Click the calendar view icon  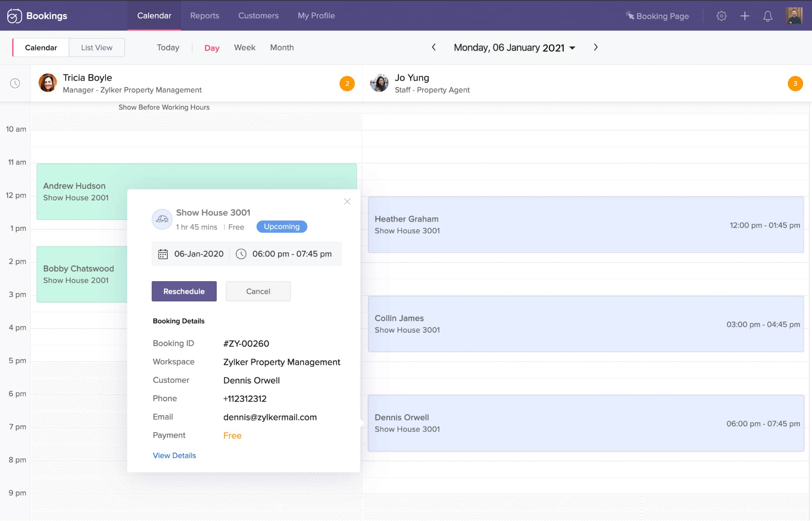click(41, 47)
